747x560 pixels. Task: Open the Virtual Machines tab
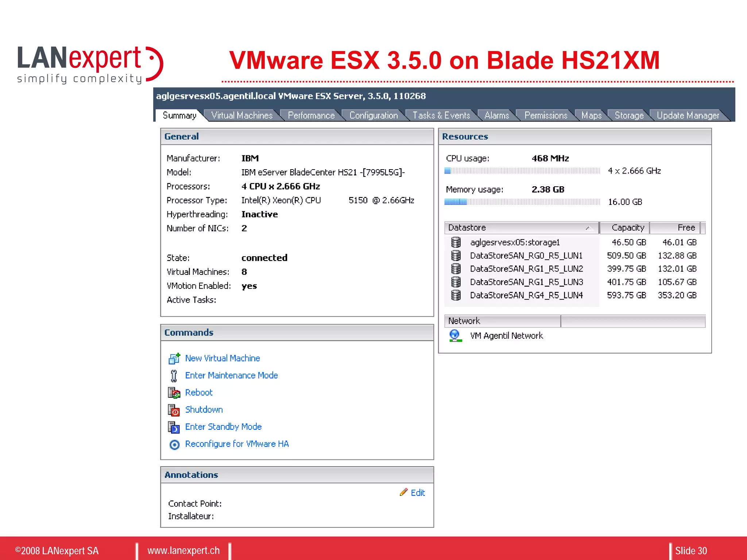[x=242, y=115]
